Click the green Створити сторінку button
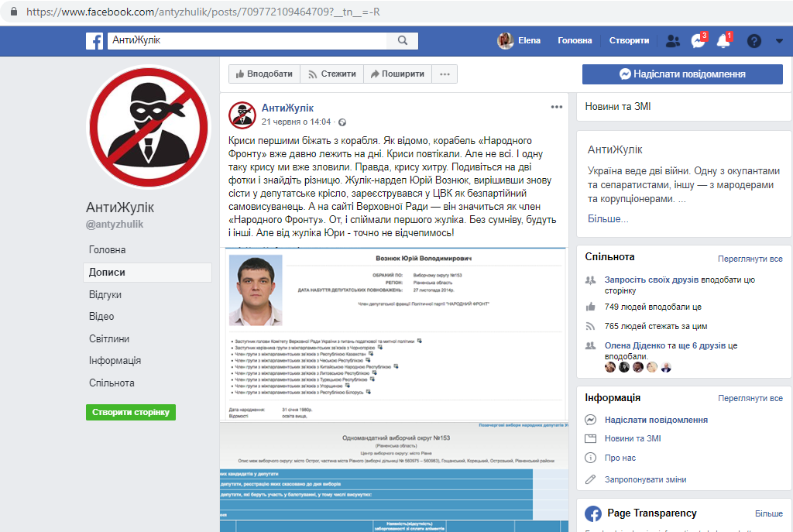This screenshot has width=793, height=532. point(131,412)
